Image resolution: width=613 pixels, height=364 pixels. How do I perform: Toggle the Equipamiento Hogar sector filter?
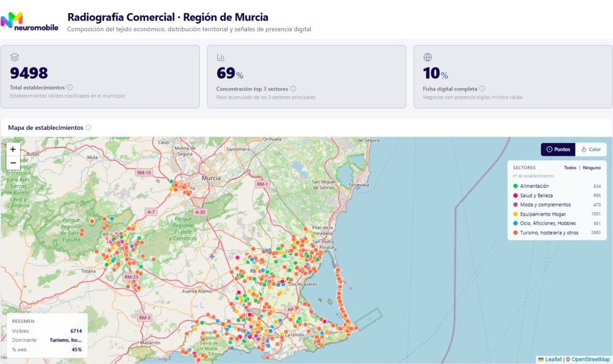556,214
